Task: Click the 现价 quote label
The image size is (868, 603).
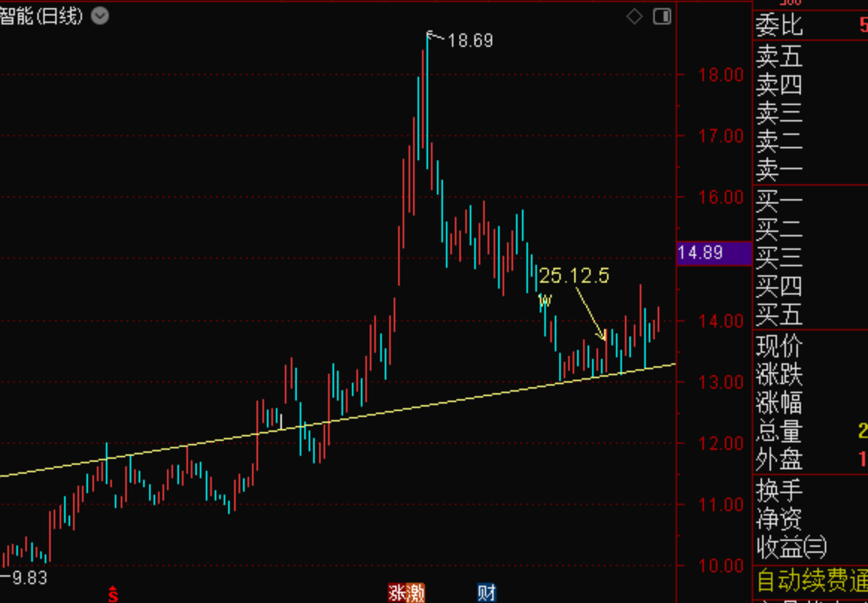Action: [x=779, y=346]
